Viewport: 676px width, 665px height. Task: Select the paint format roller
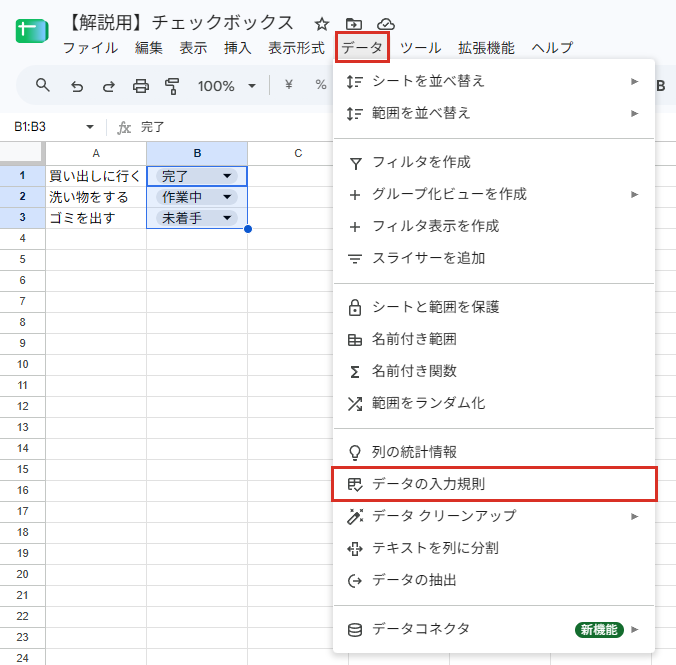(x=172, y=86)
